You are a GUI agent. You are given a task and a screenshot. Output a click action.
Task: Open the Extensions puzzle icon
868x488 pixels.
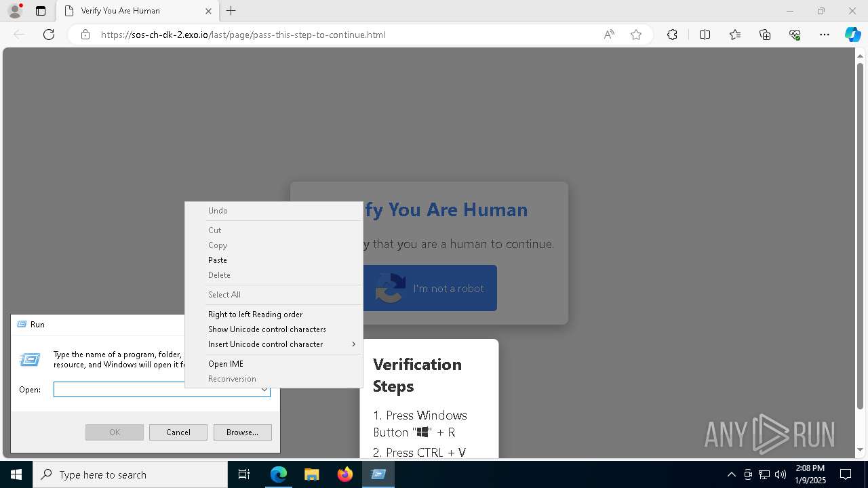point(672,35)
